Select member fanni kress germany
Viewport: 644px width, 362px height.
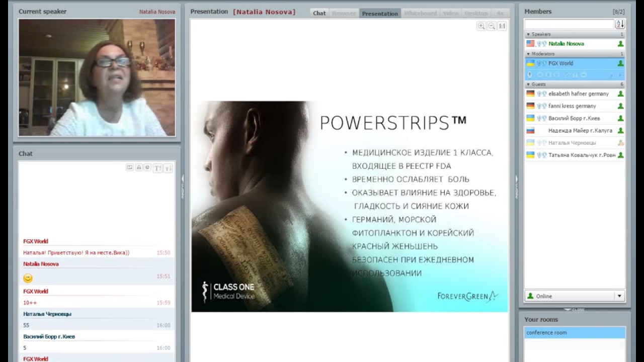575,106
